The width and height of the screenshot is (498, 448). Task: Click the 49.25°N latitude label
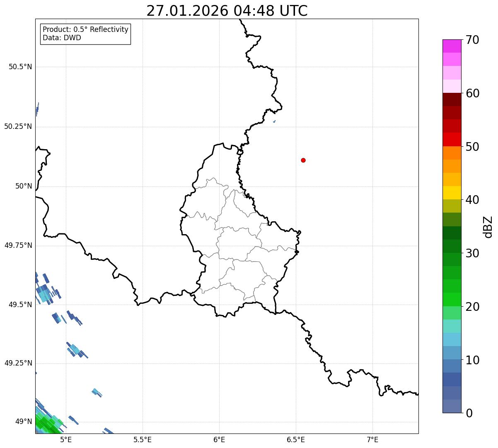click(x=18, y=363)
